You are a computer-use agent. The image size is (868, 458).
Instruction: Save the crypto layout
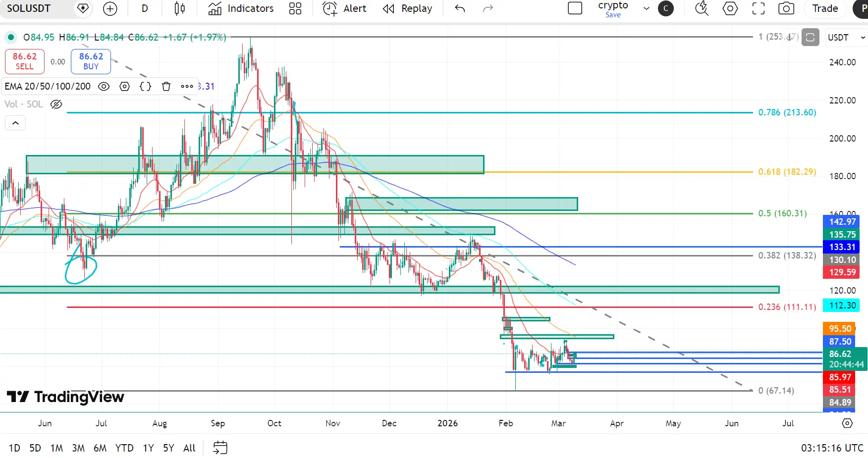(x=613, y=15)
